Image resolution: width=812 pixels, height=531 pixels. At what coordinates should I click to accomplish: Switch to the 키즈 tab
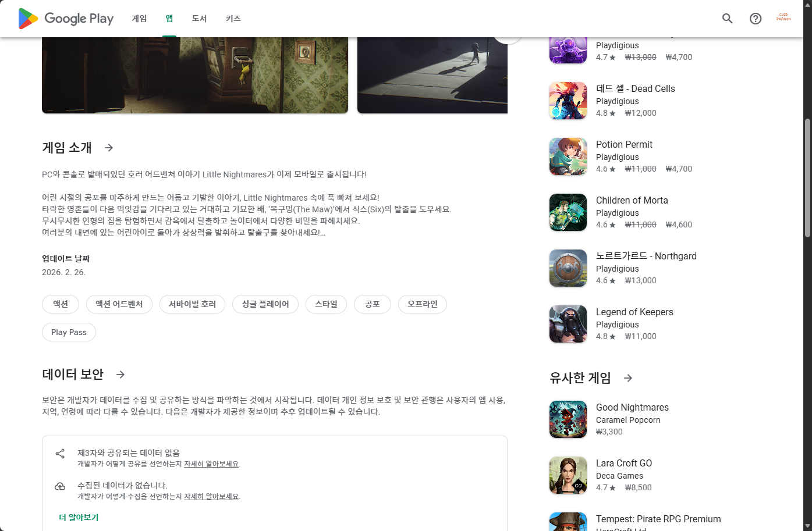coord(233,19)
